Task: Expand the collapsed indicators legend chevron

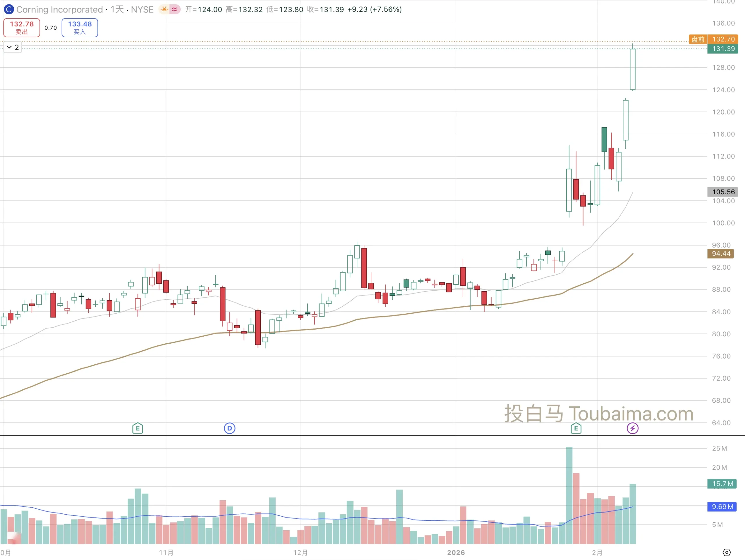Action: pos(9,47)
